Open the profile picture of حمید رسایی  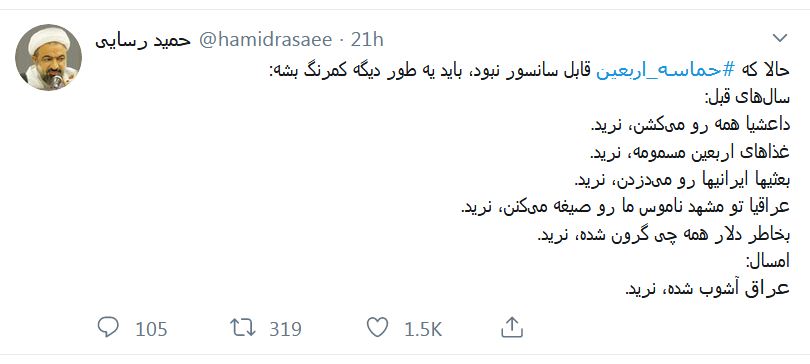tap(49, 57)
